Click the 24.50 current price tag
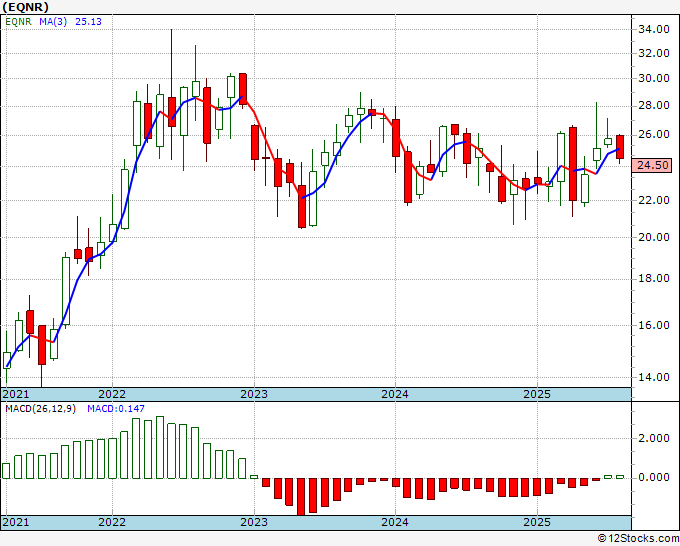Screen dimensions: 680x546 pyautogui.click(x=654, y=165)
